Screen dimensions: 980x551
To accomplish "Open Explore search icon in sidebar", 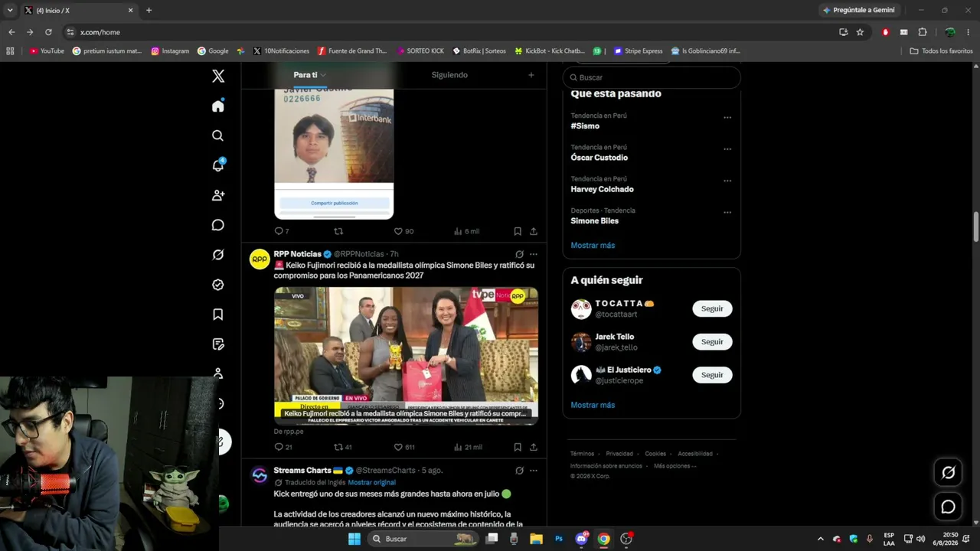I will pos(218,135).
